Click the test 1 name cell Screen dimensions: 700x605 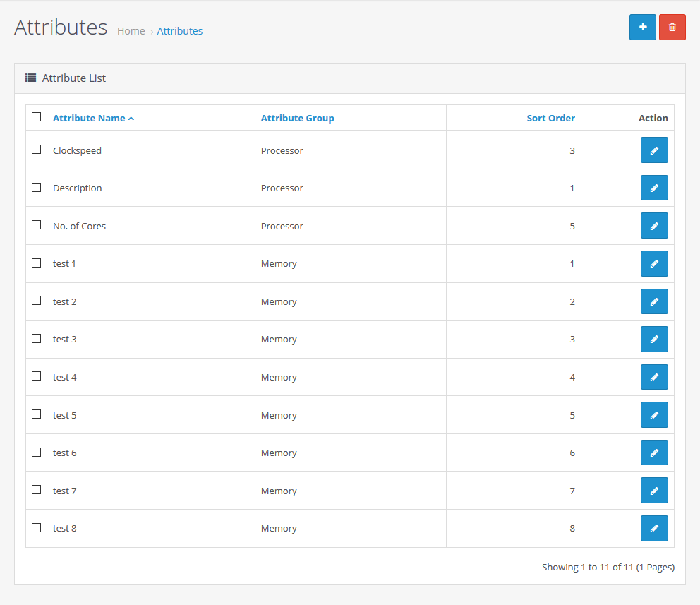point(151,263)
